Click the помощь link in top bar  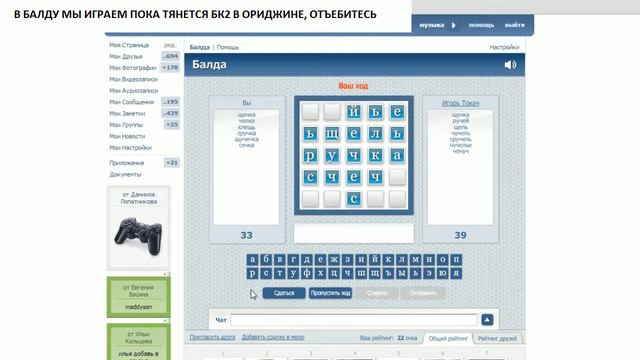(x=481, y=25)
